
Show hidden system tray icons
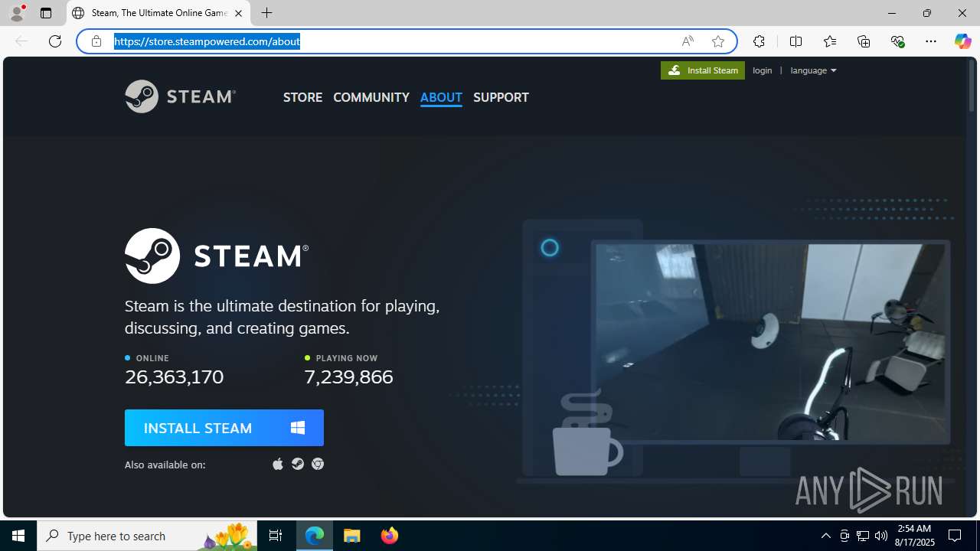(x=825, y=536)
